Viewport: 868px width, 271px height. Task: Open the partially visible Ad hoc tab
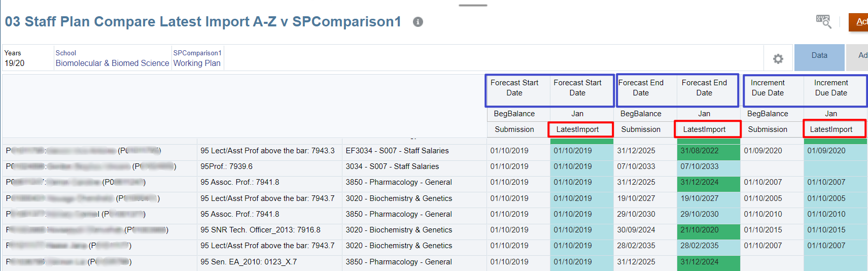860,56
